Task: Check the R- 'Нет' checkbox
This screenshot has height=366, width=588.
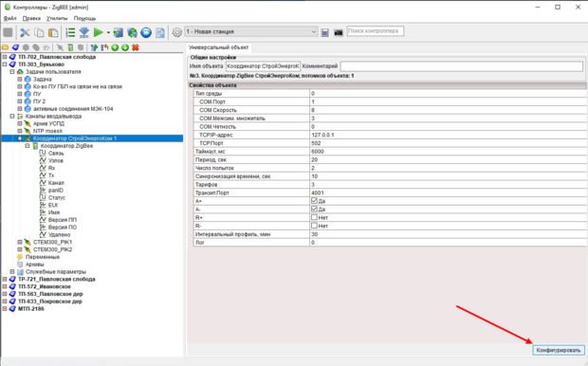Action: pos(314,226)
